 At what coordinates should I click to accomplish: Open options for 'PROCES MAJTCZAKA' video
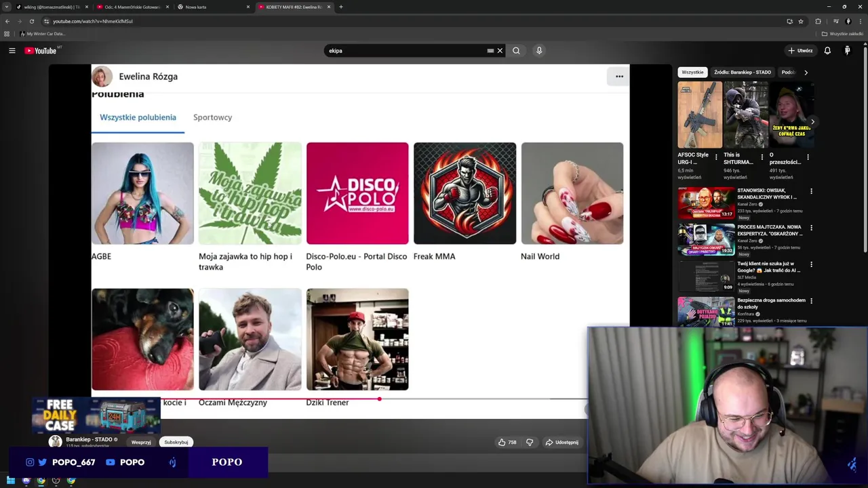(811, 228)
